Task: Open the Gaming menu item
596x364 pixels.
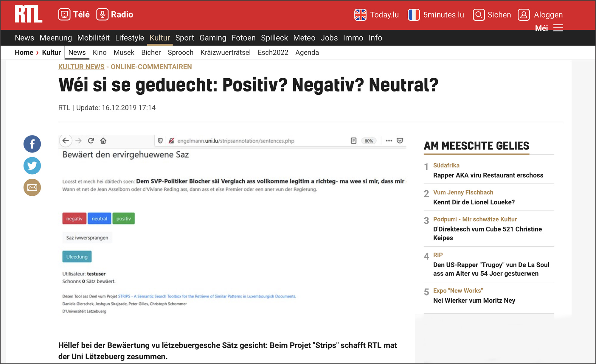Action: 213,38
